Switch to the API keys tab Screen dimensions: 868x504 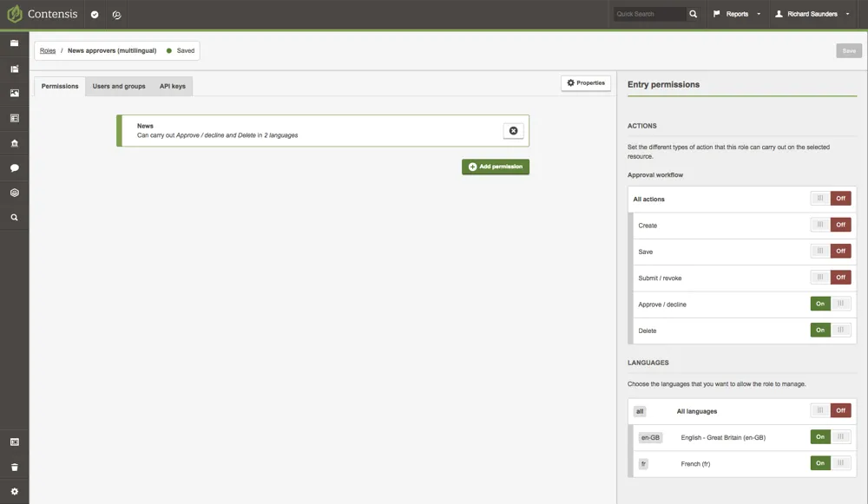point(173,86)
